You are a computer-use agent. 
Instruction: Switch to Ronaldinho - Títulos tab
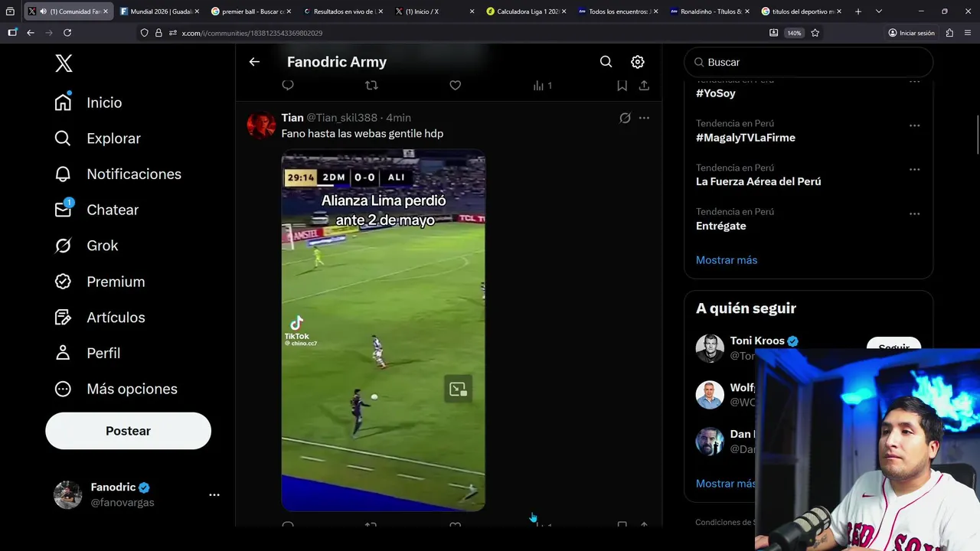[709, 11]
